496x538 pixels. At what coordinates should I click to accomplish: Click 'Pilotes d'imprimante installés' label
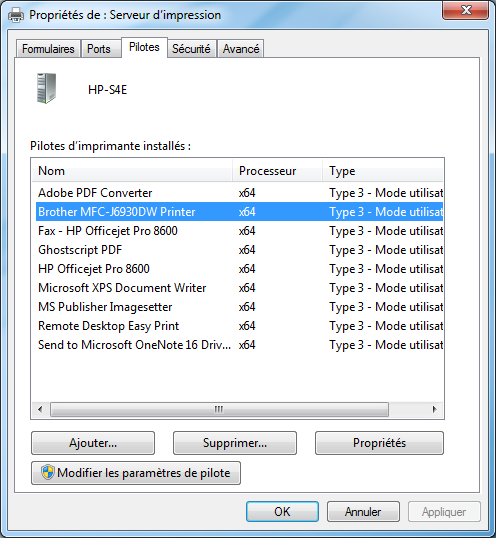(x=110, y=146)
